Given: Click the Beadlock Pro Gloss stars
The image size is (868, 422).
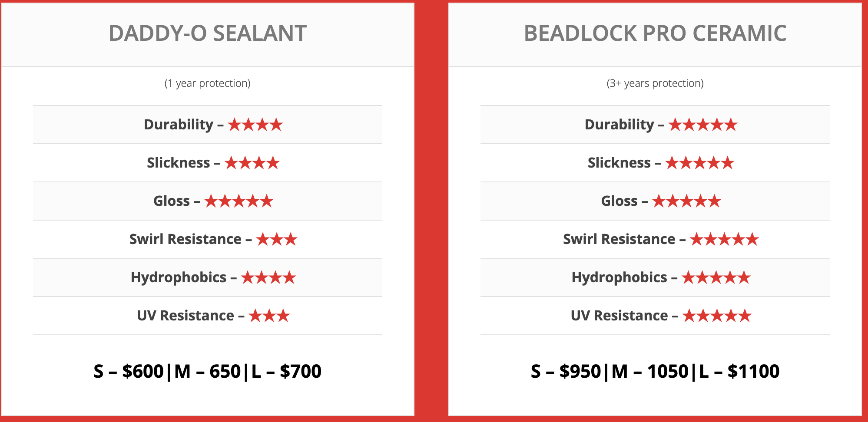Looking at the screenshot, I should coord(687,201).
